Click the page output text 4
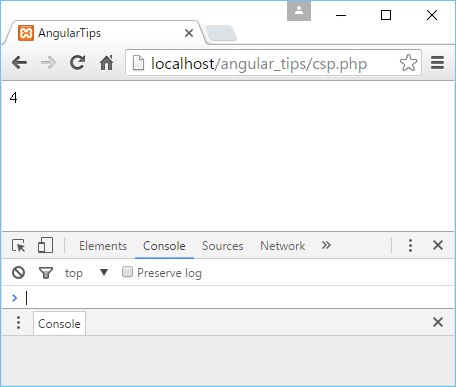This screenshot has height=387, width=456. (x=13, y=98)
